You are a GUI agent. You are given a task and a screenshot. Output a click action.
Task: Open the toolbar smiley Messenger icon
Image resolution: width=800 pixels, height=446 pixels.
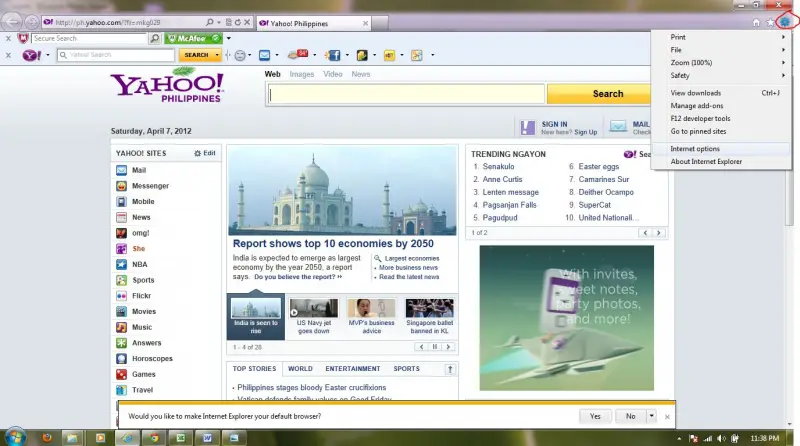[x=240, y=55]
